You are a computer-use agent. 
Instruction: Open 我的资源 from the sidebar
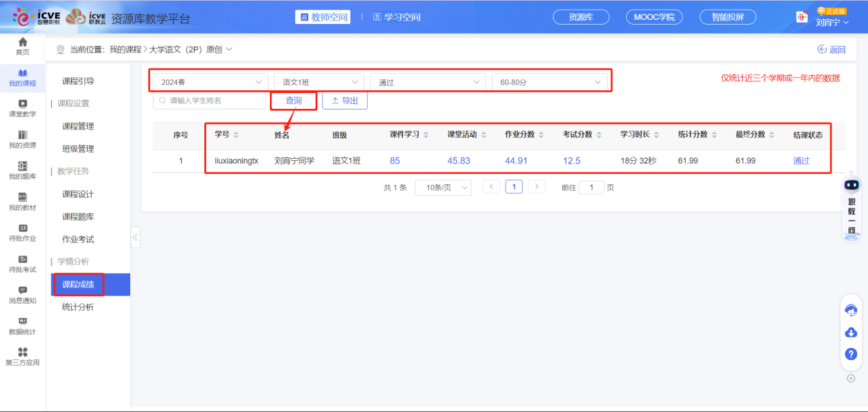22,138
